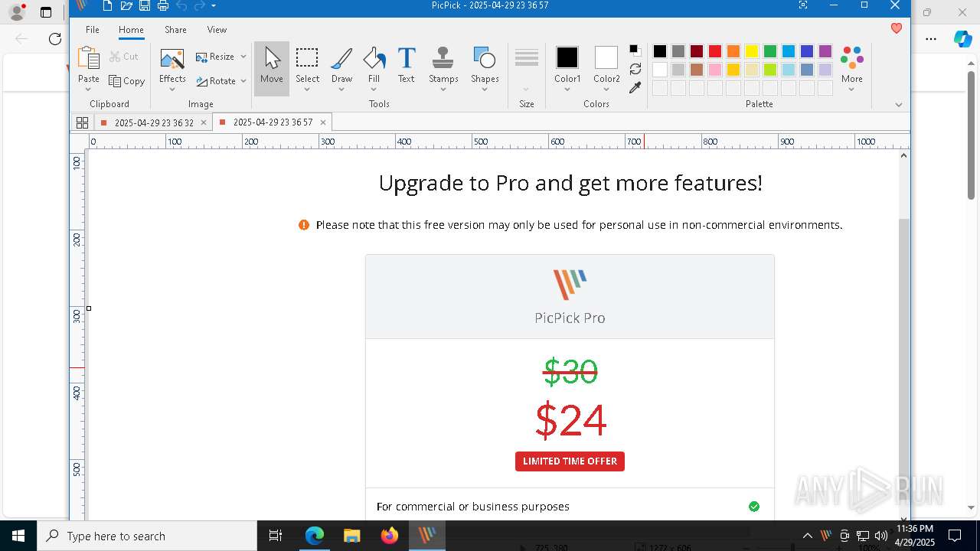Image resolution: width=980 pixels, height=551 pixels.
Task: Pick the yellow palette color
Action: click(752, 51)
